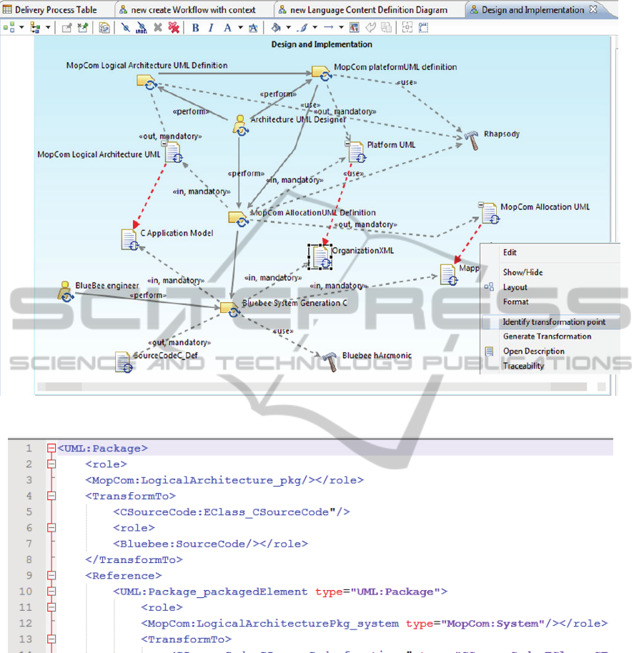Viewport: 644px width, 653px height.
Task: Toggle Italic text formatting
Action: click(211, 28)
